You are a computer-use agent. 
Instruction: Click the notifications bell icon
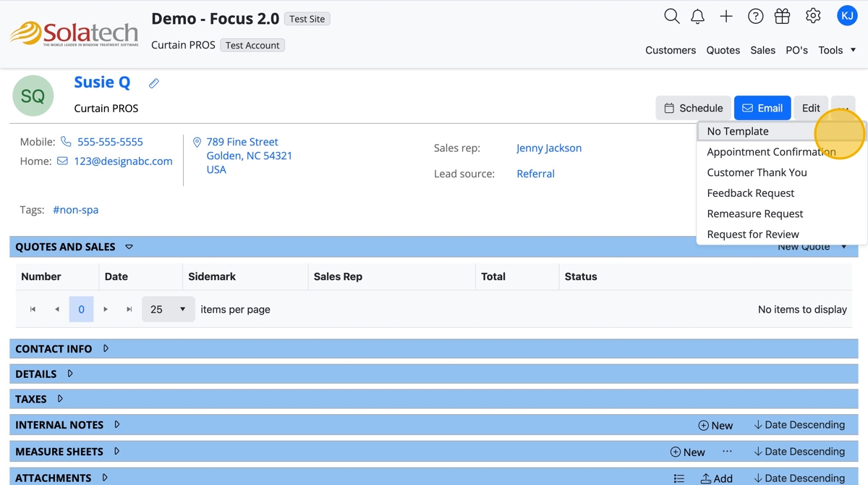[697, 17]
